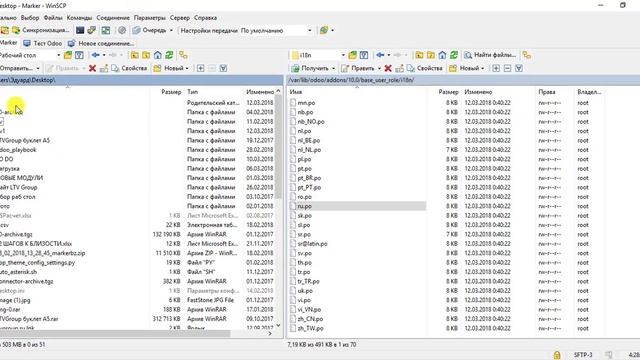Click local panel filter icon

coord(79,55)
